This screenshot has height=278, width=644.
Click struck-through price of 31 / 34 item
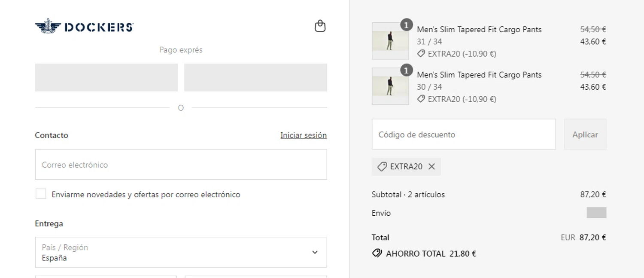pyautogui.click(x=593, y=29)
